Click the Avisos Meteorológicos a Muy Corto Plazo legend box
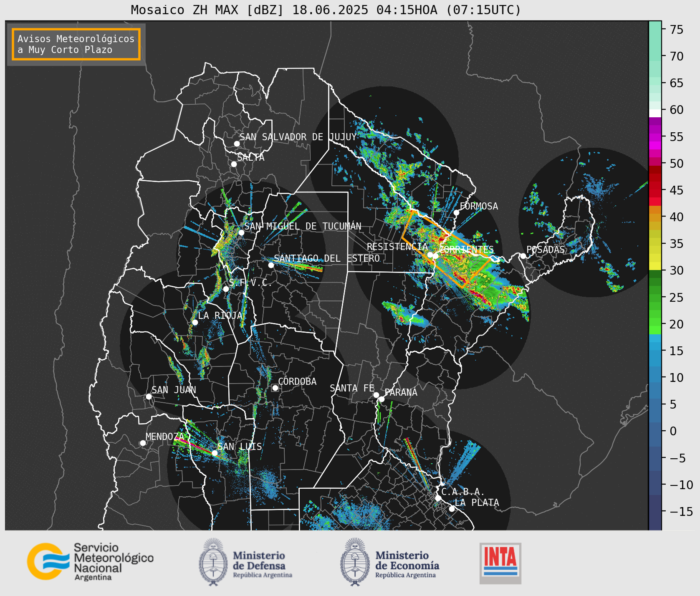Viewport: 700px width, 596px height. click(76, 45)
